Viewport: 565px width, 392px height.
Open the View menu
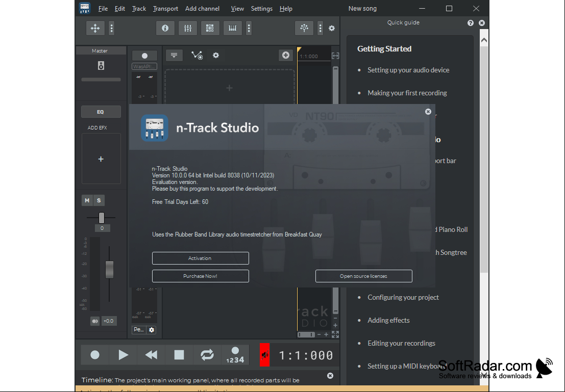click(x=237, y=9)
